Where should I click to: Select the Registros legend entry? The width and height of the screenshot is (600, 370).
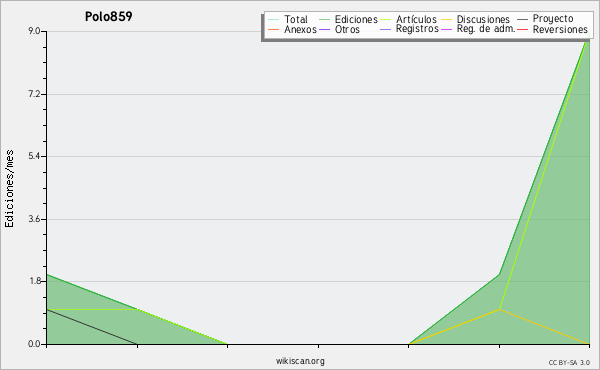click(417, 29)
